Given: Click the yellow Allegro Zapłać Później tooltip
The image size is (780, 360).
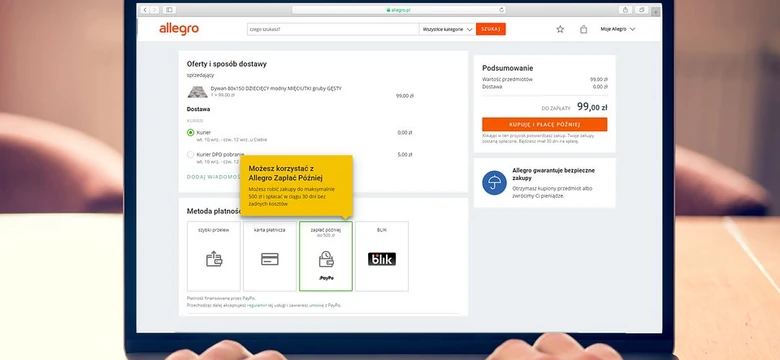Looking at the screenshot, I should pos(296,185).
